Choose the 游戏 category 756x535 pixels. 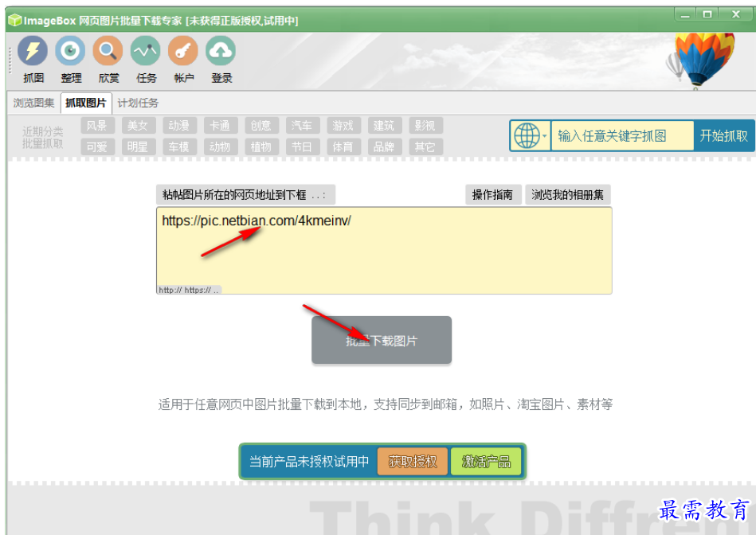pyautogui.click(x=343, y=125)
